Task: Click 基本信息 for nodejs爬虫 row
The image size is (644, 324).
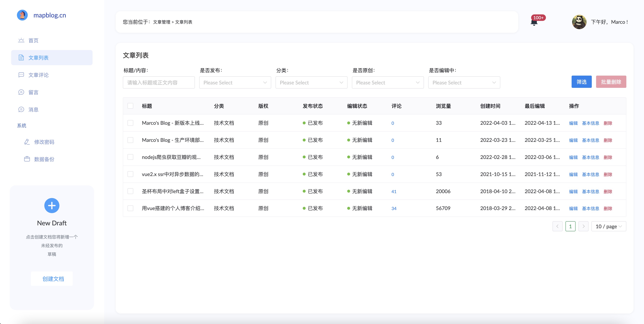Action: click(591, 157)
